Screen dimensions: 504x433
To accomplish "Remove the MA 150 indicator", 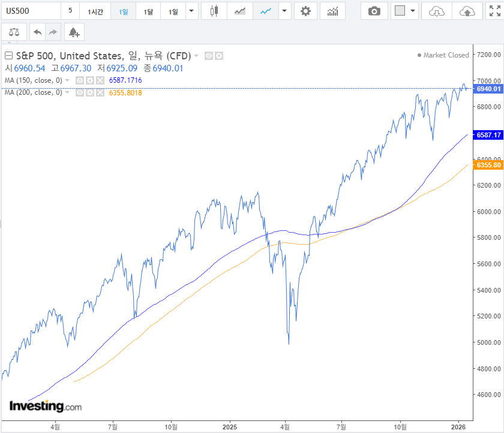I will click(x=100, y=80).
